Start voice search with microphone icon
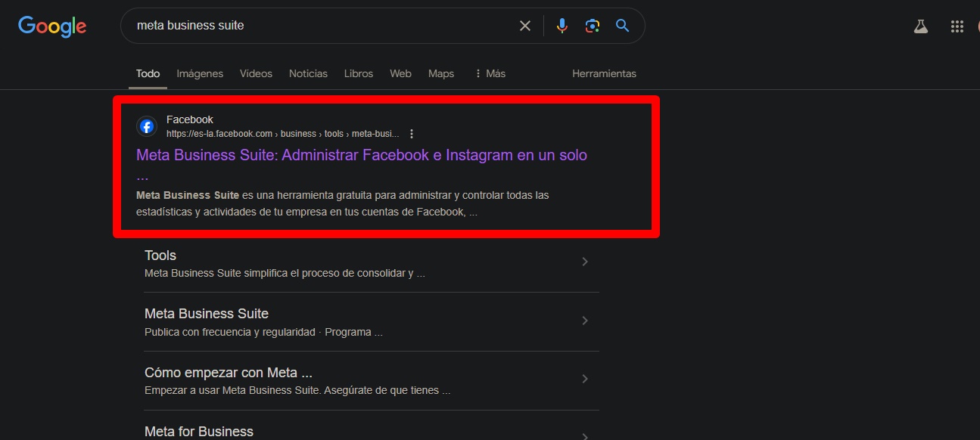This screenshot has height=440, width=980. pyautogui.click(x=562, y=26)
